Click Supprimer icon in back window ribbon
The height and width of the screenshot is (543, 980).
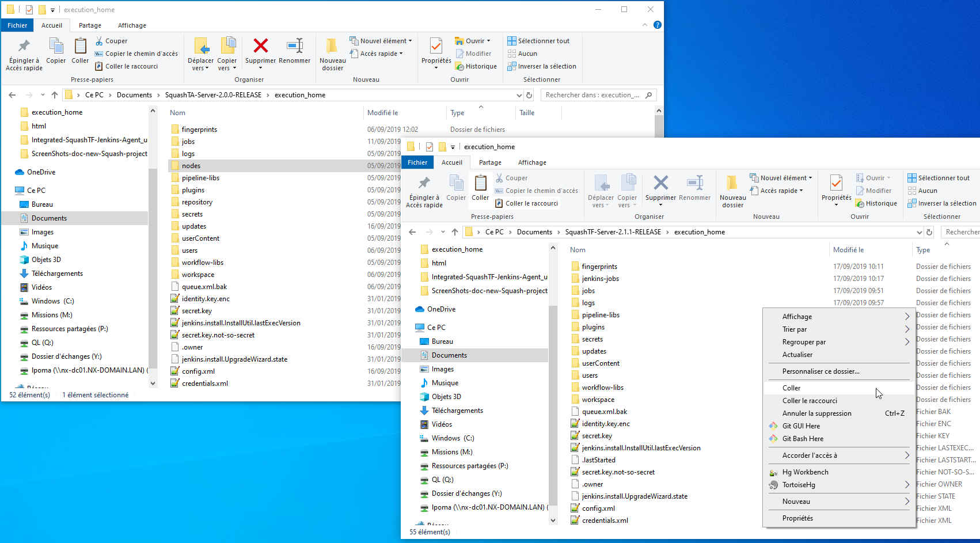[x=260, y=46]
